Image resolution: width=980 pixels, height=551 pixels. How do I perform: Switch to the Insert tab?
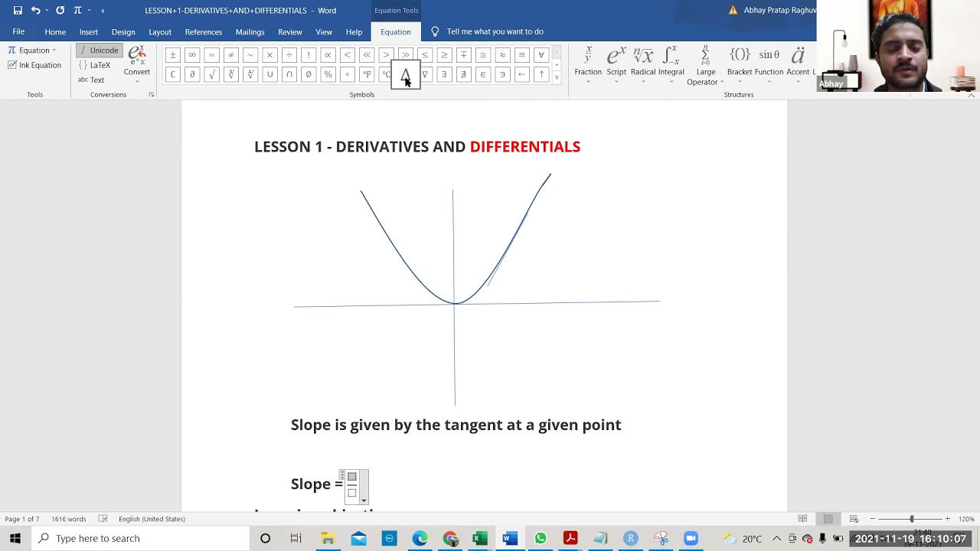pyautogui.click(x=88, y=31)
